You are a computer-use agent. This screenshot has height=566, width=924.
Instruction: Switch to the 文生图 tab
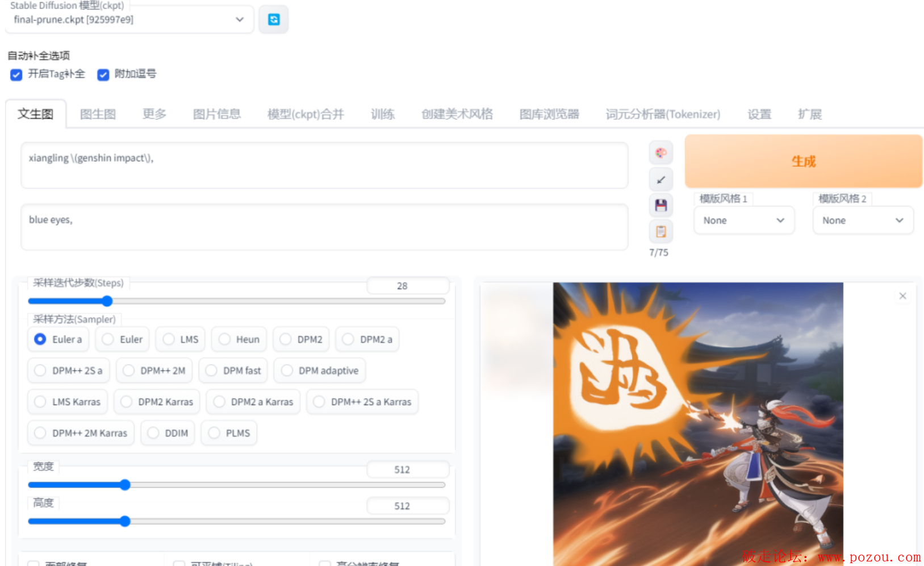[36, 114]
